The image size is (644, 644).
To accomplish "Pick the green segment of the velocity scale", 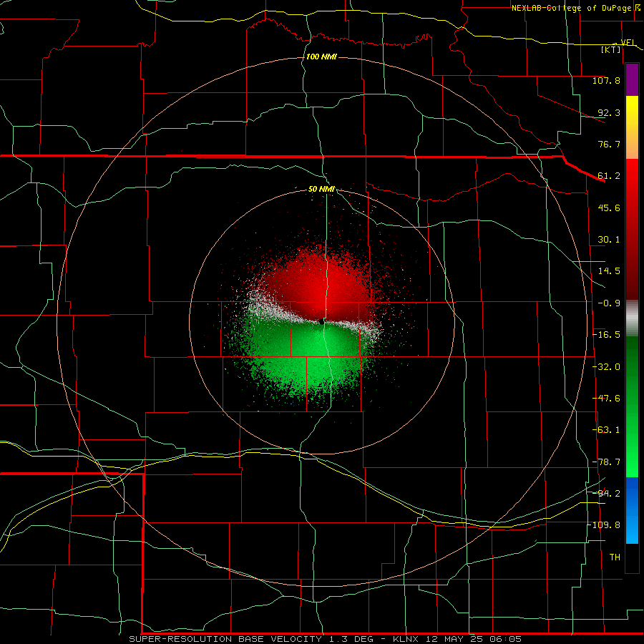I will click(x=632, y=406).
